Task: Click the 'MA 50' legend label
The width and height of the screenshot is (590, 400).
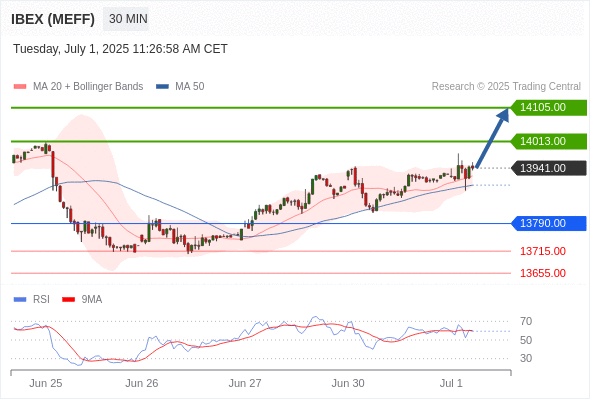Action: coord(190,87)
